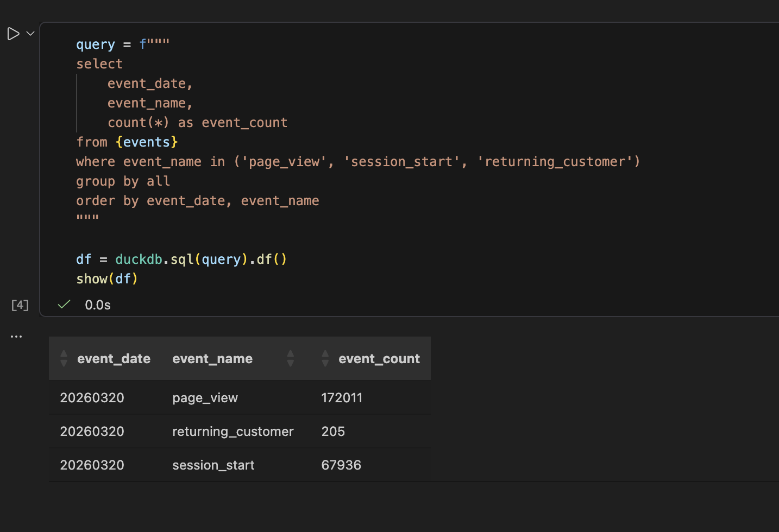Viewport: 779px width, 532px height.
Task: Sort the event_date column ascending
Action: point(64,354)
